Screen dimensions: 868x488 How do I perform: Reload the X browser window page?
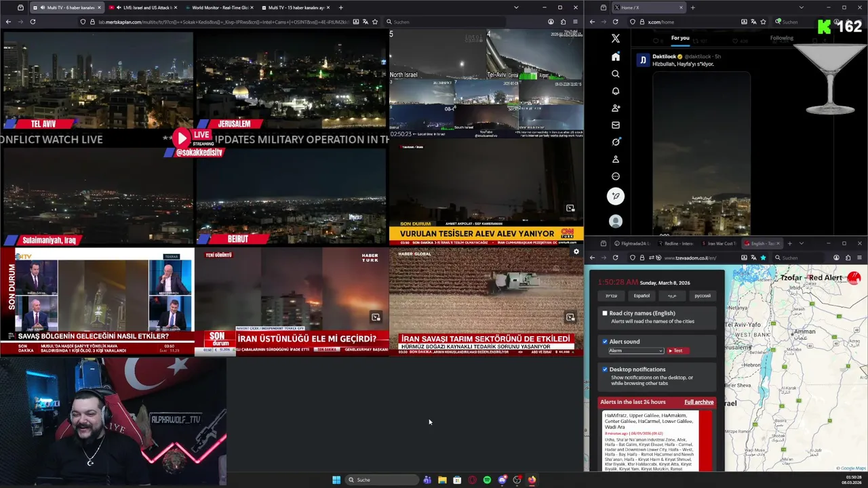click(616, 22)
